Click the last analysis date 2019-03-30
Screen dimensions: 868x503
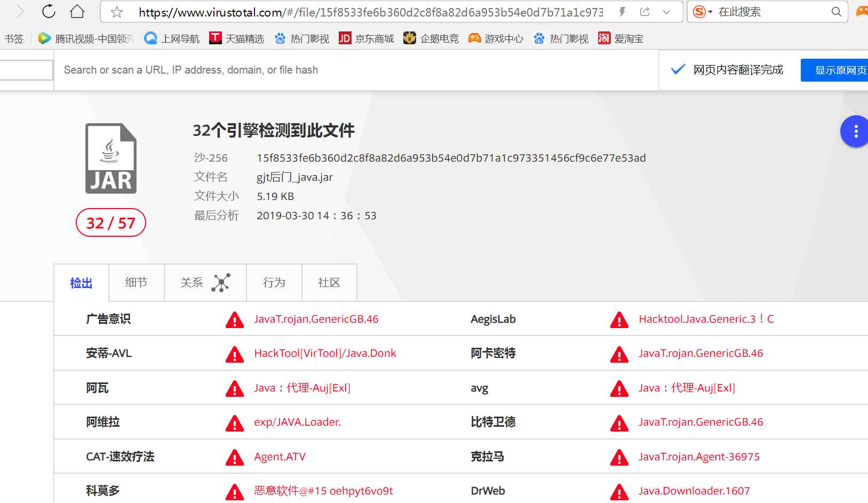click(x=316, y=215)
